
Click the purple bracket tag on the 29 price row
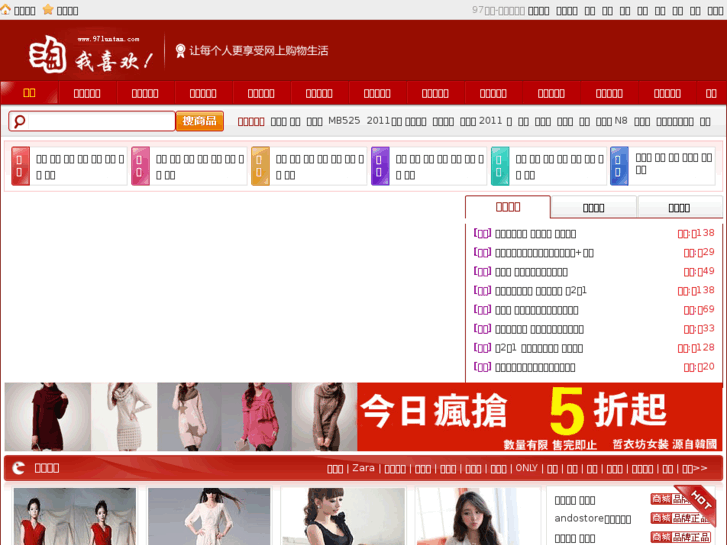pyautogui.click(x=482, y=252)
